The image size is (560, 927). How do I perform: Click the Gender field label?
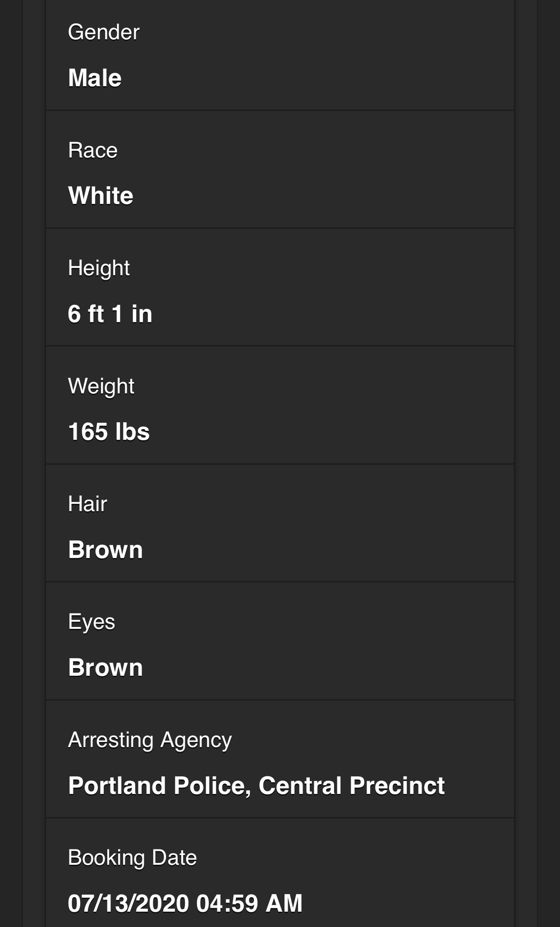point(104,32)
